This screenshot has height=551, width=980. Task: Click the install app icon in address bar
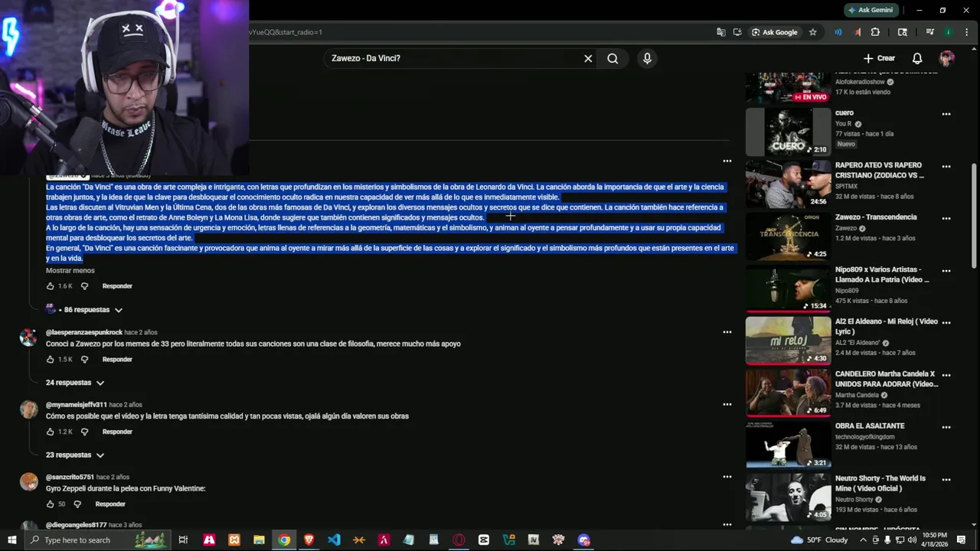tap(737, 32)
